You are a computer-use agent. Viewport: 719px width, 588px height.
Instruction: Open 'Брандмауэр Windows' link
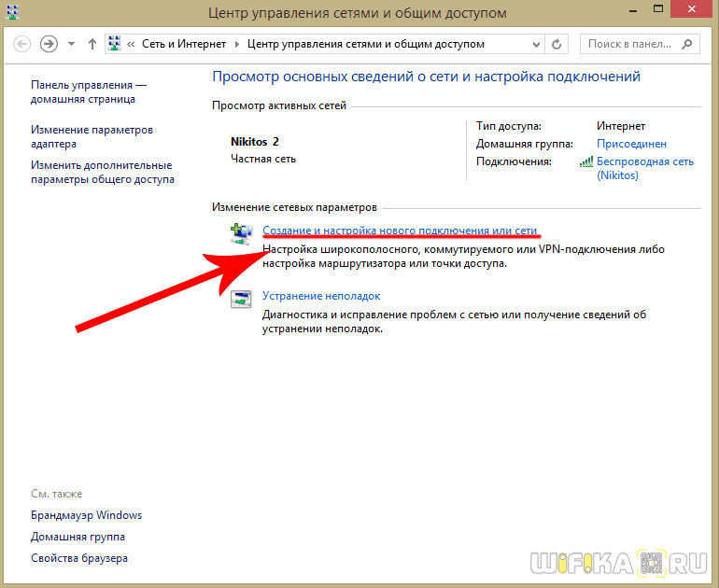[86, 515]
